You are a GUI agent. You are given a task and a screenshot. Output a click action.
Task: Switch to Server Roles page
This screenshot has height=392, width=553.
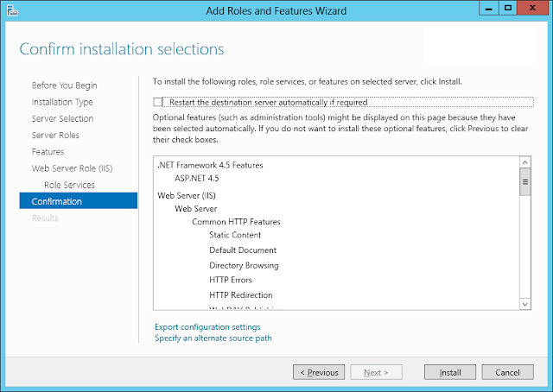coord(55,136)
